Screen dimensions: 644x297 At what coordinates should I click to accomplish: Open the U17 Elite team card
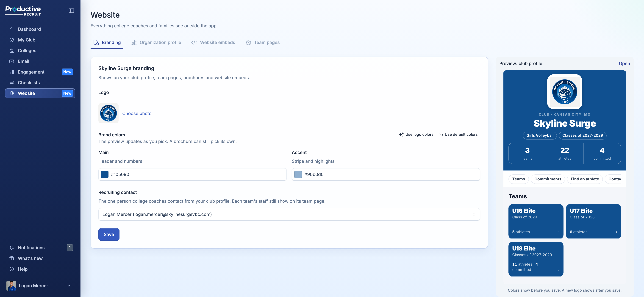coord(593,221)
